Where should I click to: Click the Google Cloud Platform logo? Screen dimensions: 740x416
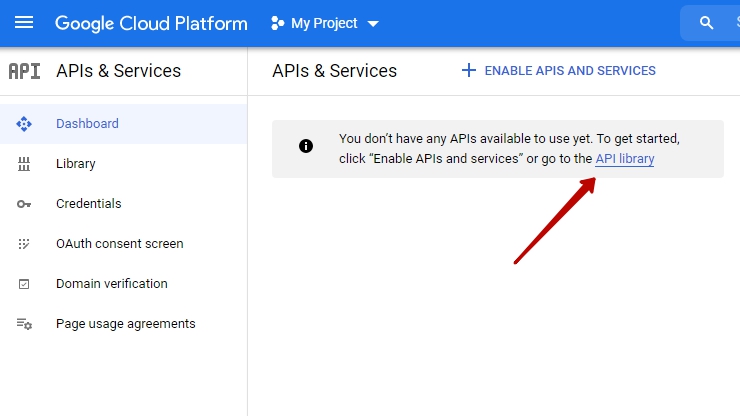click(151, 23)
